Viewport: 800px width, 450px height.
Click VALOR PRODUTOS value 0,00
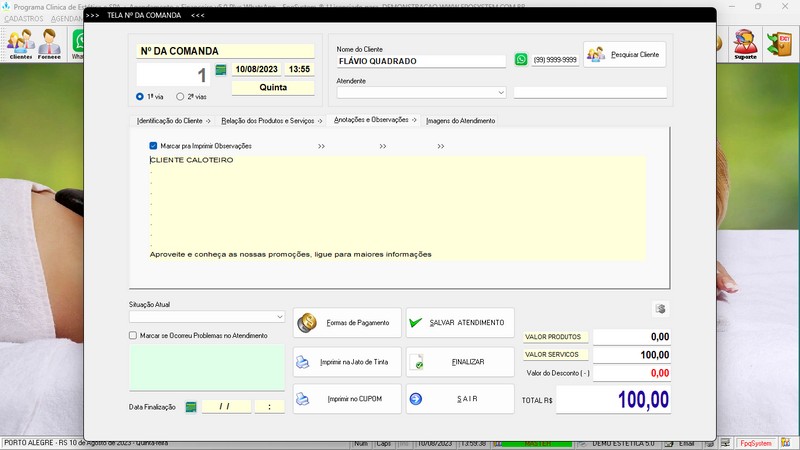pos(632,337)
